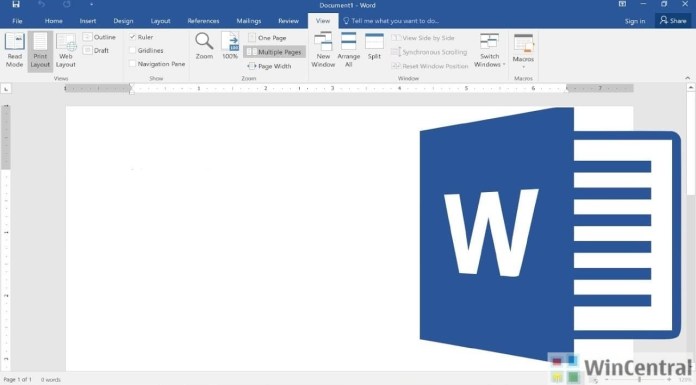
Task: Enable the Navigation Pane checkbox
Action: [x=132, y=64]
